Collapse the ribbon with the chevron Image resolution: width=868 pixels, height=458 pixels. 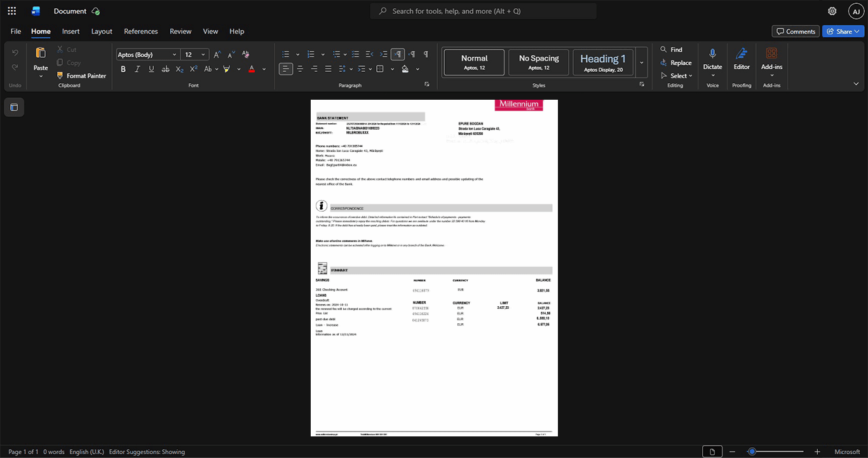(x=856, y=83)
